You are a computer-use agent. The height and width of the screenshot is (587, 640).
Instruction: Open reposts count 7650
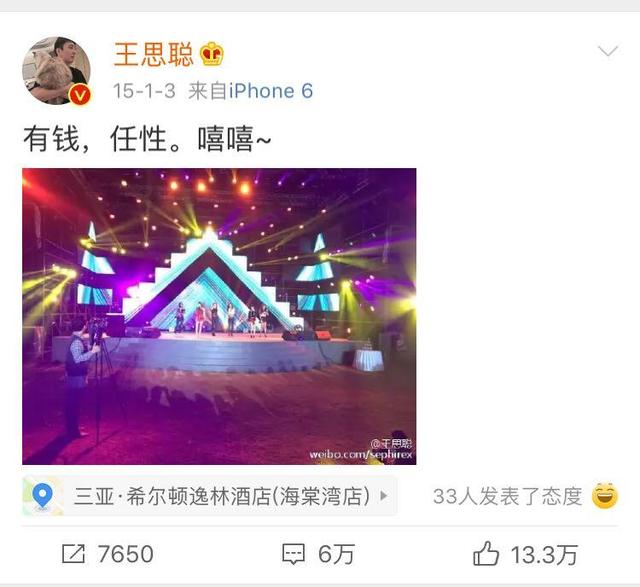[125, 554]
